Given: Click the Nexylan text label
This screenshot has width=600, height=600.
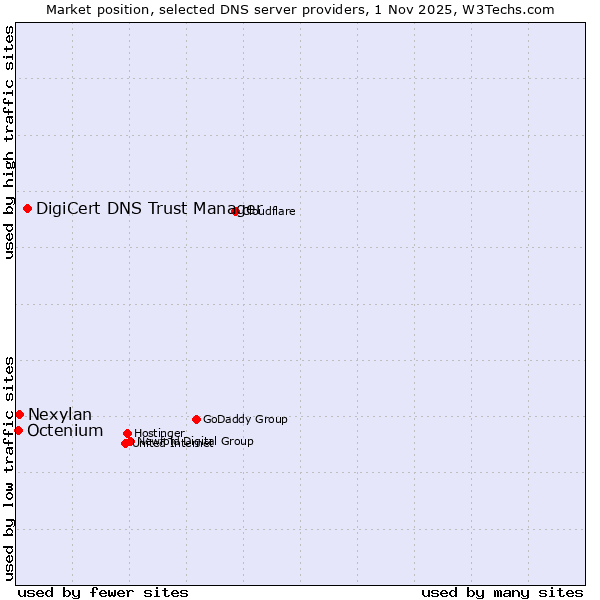Looking at the screenshot, I should pos(60,415).
